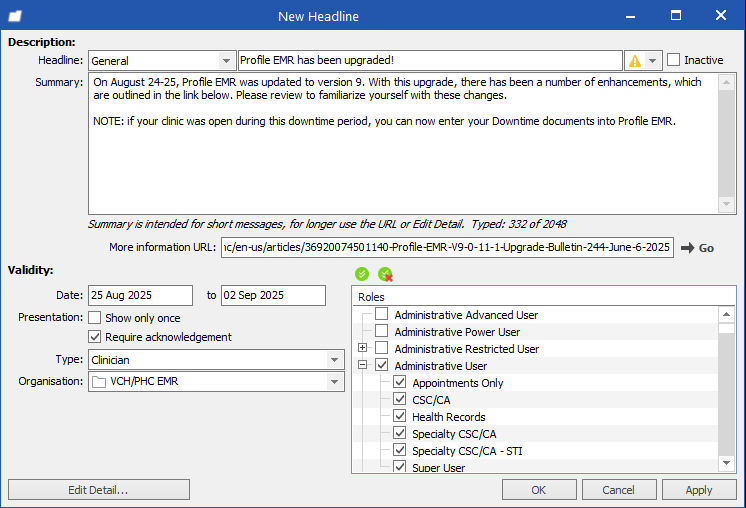Screen dimensions: 746x508
Task: Click the window icon in title bar
Action: [15, 16]
